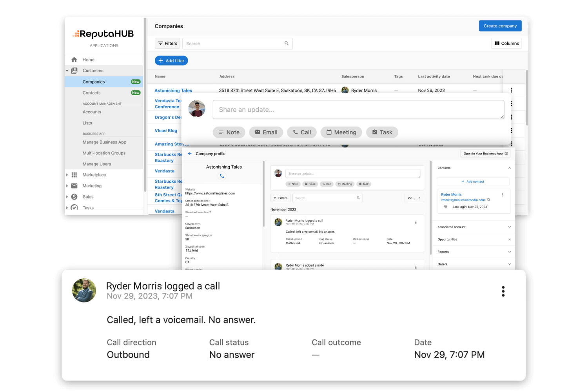
Task: Click the Companies table vertical scrollbar
Action: (x=527, y=98)
